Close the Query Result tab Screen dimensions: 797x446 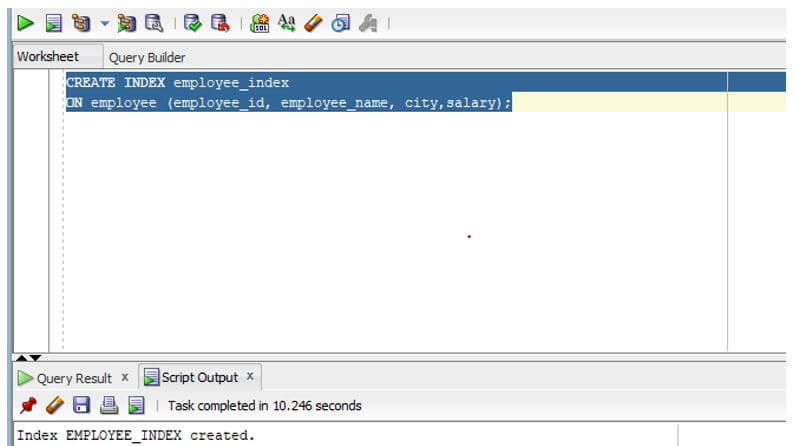(125, 377)
